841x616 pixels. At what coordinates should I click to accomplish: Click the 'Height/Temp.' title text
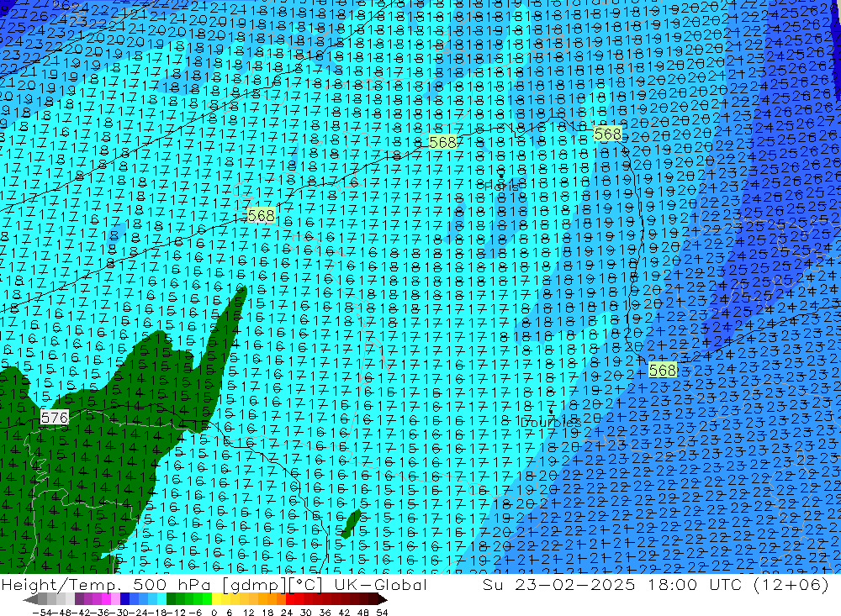[x=61, y=585]
